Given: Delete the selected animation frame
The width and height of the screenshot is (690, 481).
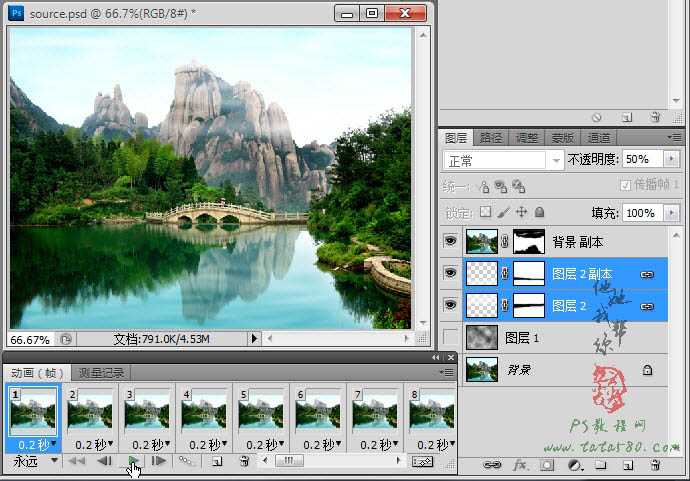Looking at the screenshot, I should coord(244,461).
